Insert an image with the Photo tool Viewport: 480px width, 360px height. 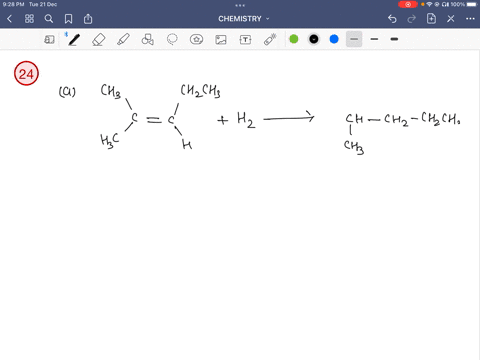[221, 40]
